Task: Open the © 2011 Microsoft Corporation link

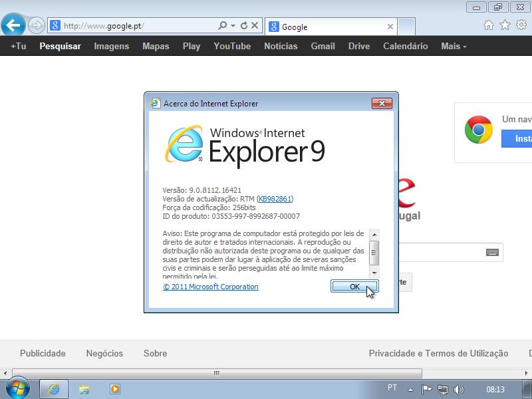Action: [210, 287]
